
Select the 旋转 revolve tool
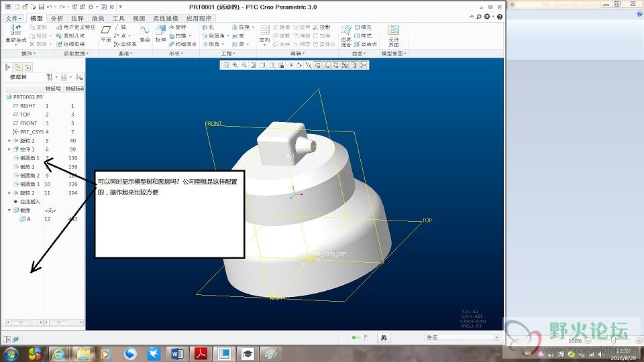pyautogui.click(x=177, y=27)
